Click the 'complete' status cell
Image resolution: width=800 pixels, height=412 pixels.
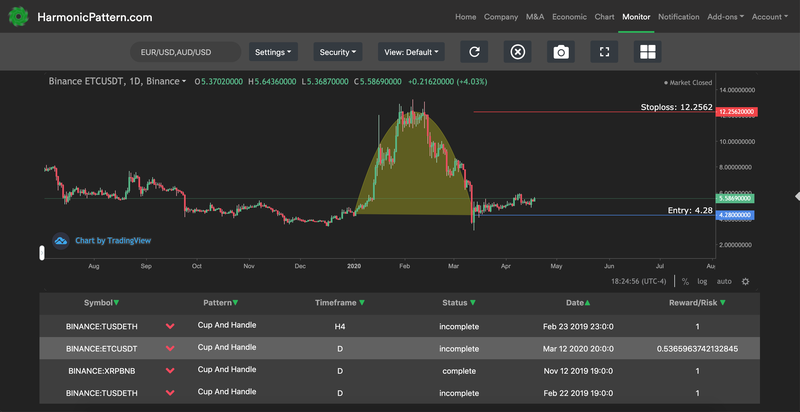[459, 371]
